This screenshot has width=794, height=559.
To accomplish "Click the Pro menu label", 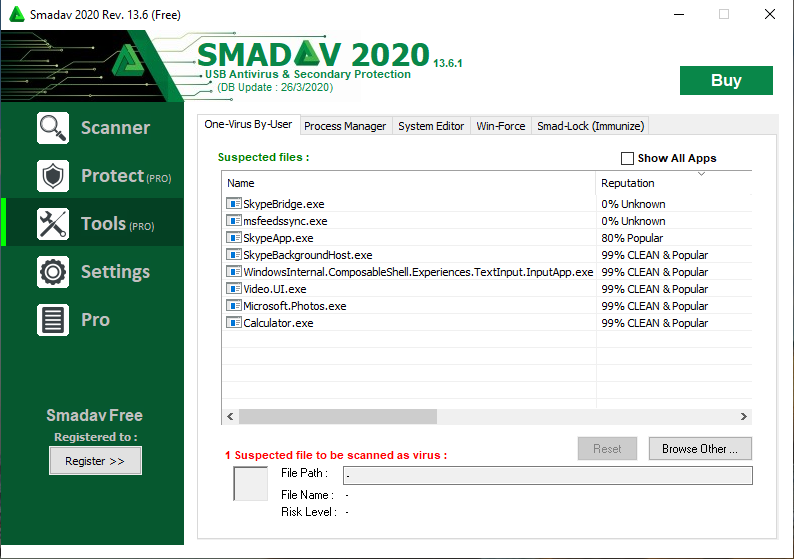I will [95, 320].
